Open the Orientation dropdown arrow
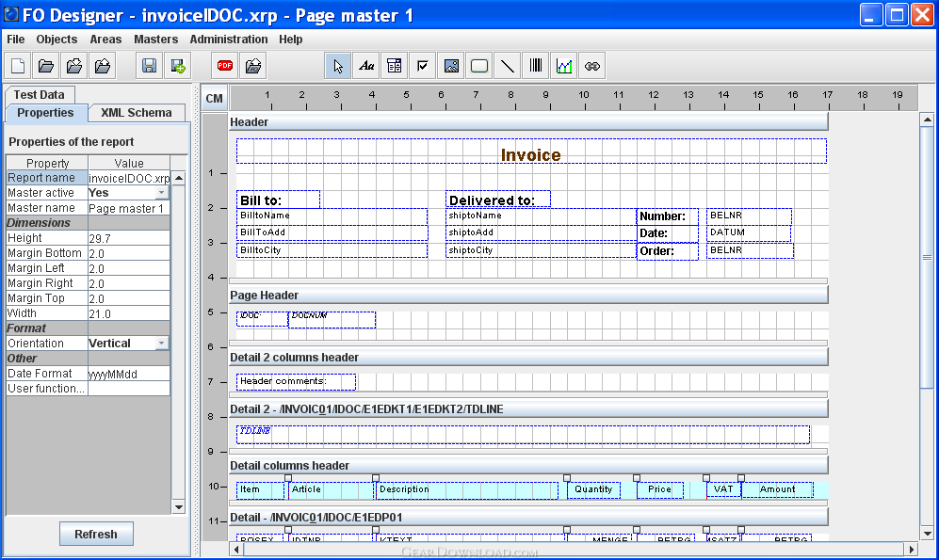 pyautogui.click(x=162, y=343)
